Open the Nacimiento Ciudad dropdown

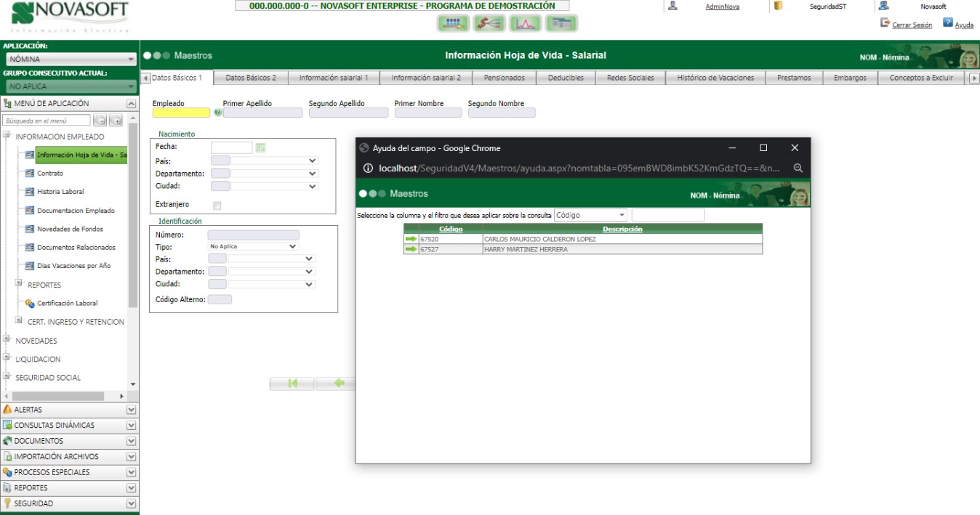(274, 186)
